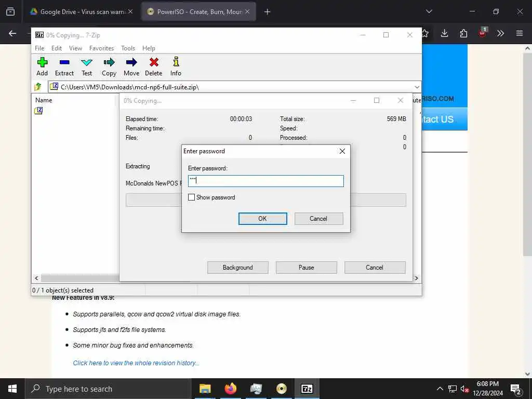The image size is (532, 399).
Task: Open the Favorites menu in 7-Zip
Action: coord(101,48)
